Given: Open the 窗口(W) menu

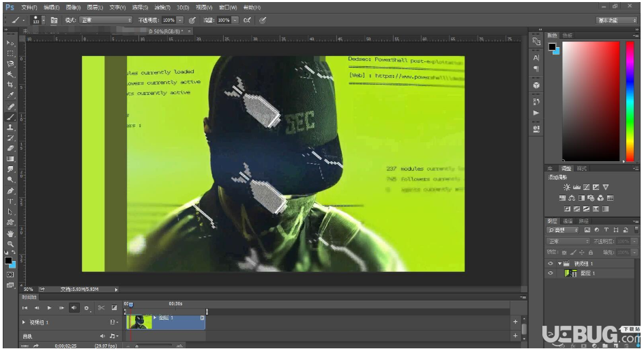Looking at the screenshot, I should click(228, 8).
